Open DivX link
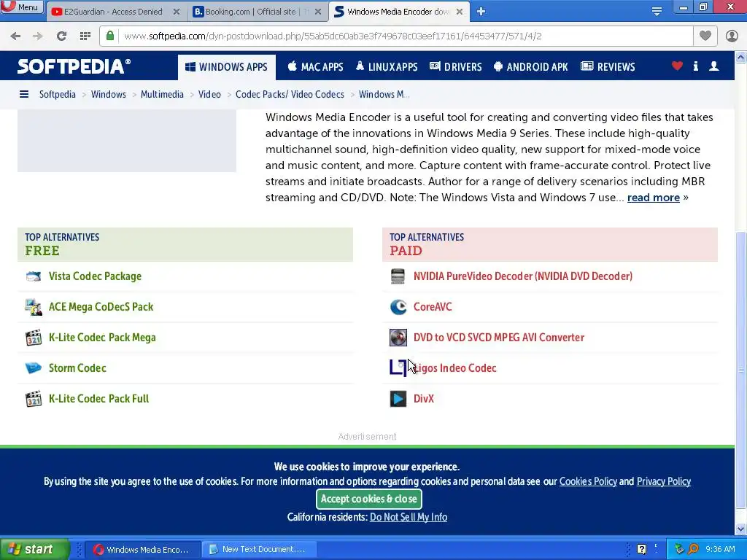747x560 pixels. click(424, 399)
